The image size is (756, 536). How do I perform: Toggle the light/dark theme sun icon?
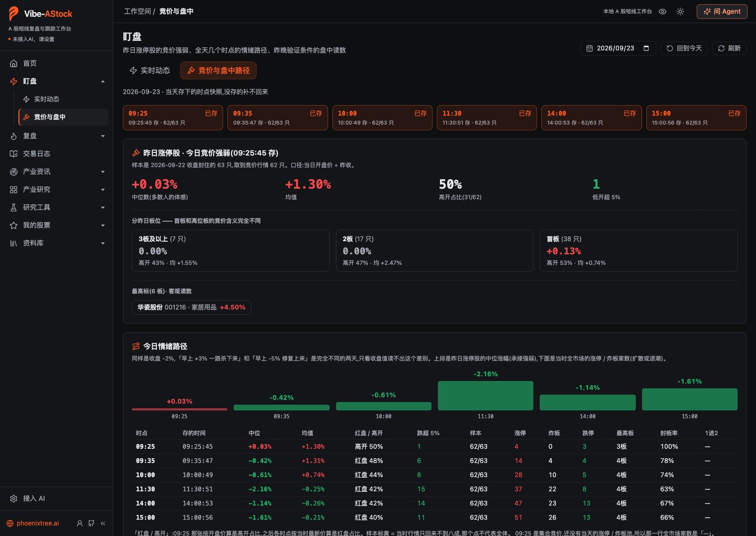point(680,12)
